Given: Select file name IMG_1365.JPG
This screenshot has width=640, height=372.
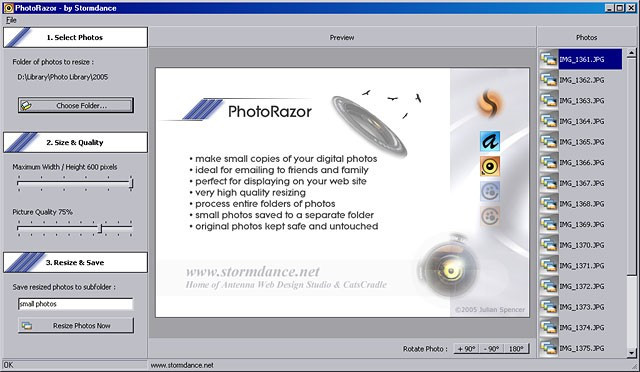Looking at the screenshot, I should [582, 142].
